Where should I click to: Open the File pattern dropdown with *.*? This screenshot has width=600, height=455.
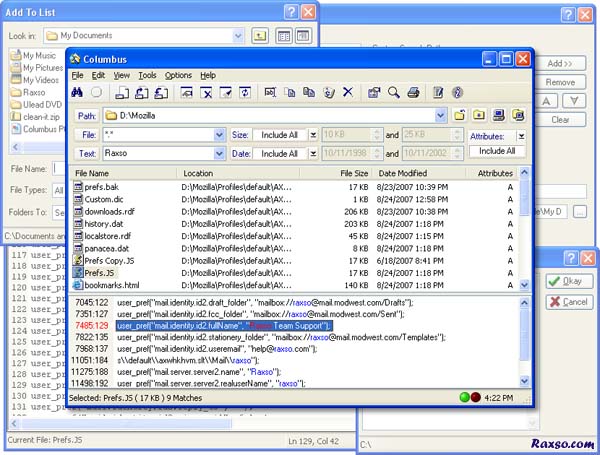(x=219, y=135)
